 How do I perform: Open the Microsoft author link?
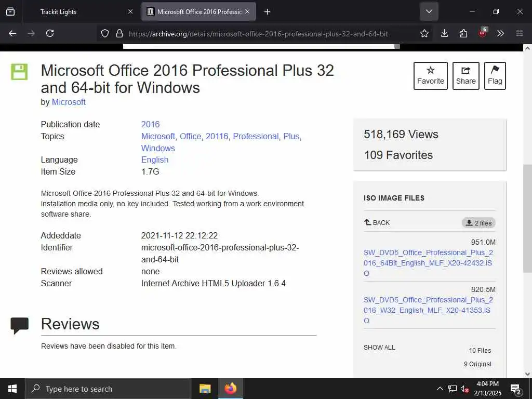click(69, 102)
